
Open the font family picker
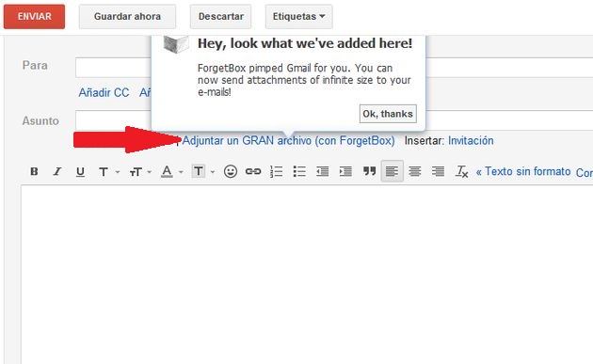[104, 172]
